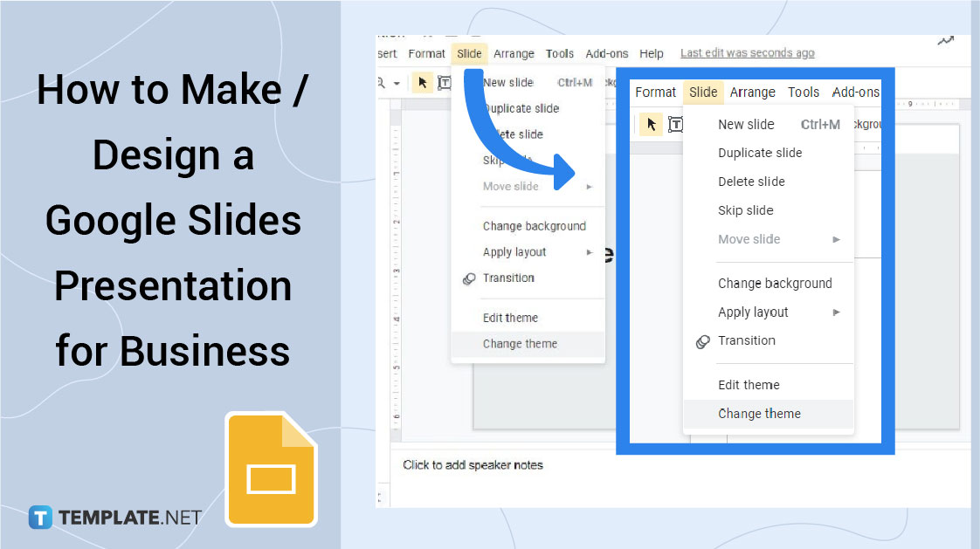This screenshot has width=980, height=549.
Task: Click the Transition motion icon in the smaller menu
Action: pos(469,278)
